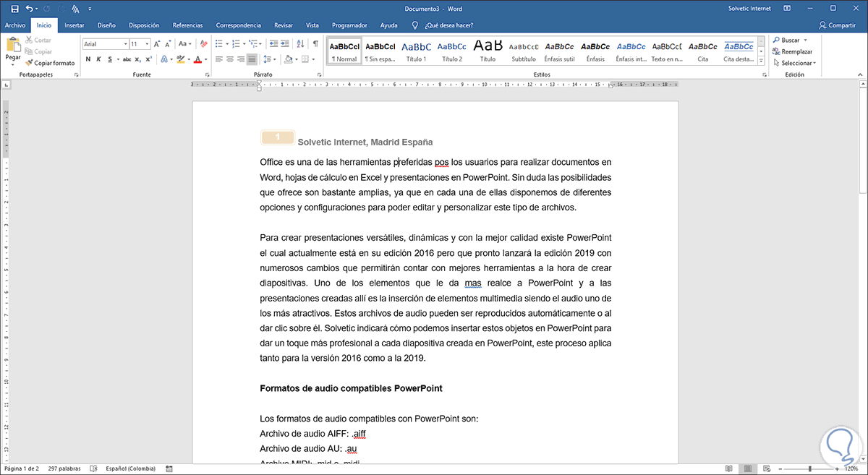Apply the Subtítulo style

click(x=524, y=51)
